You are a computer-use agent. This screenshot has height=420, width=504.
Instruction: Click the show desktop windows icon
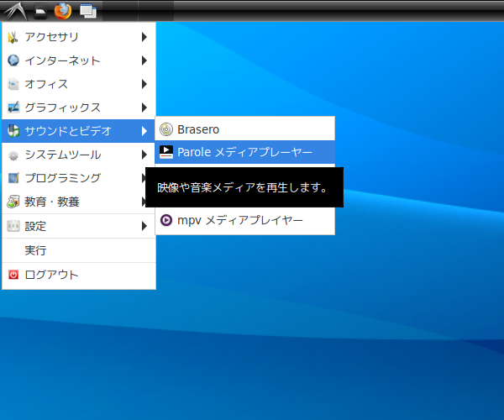[x=88, y=11]
